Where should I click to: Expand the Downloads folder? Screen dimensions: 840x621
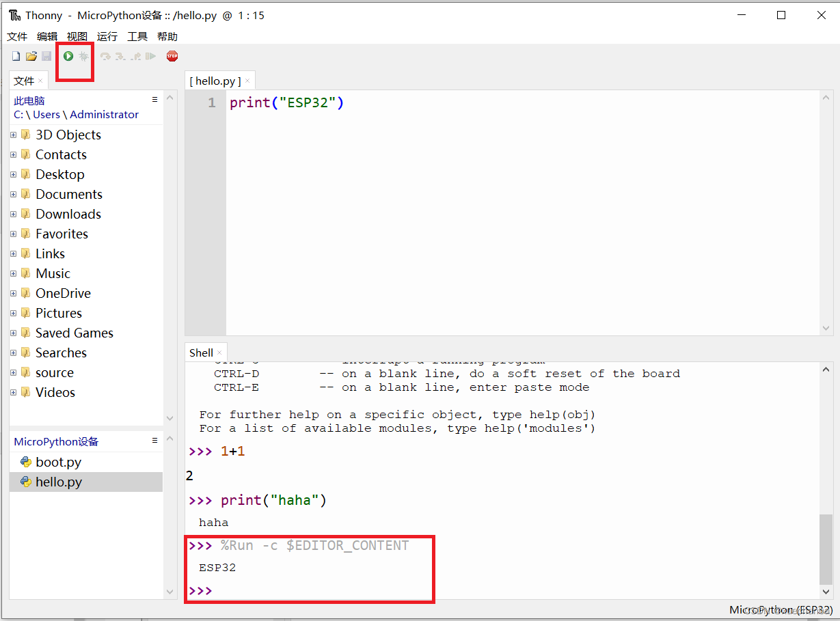click(13, 214)
